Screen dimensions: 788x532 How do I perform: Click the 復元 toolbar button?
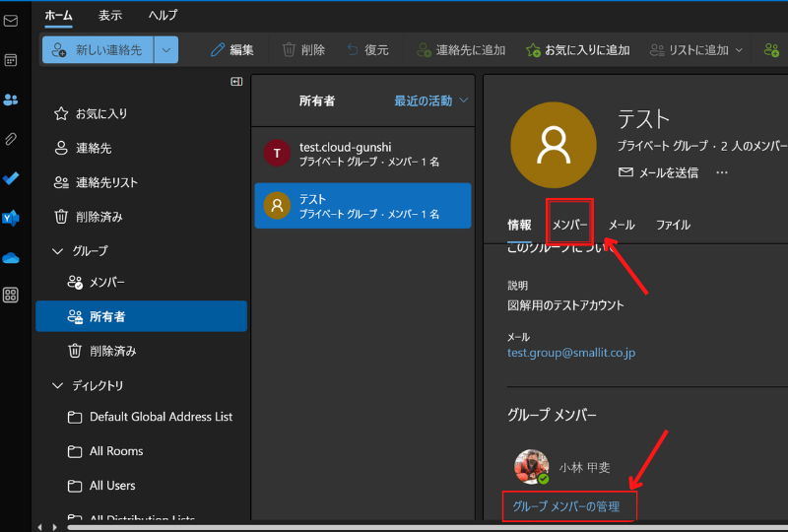[x=368, y=50]
